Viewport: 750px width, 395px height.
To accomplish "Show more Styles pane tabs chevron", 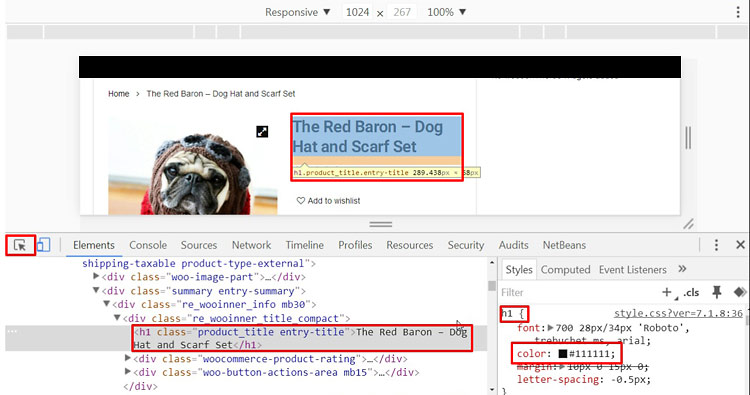I will [x=682, y=269].
